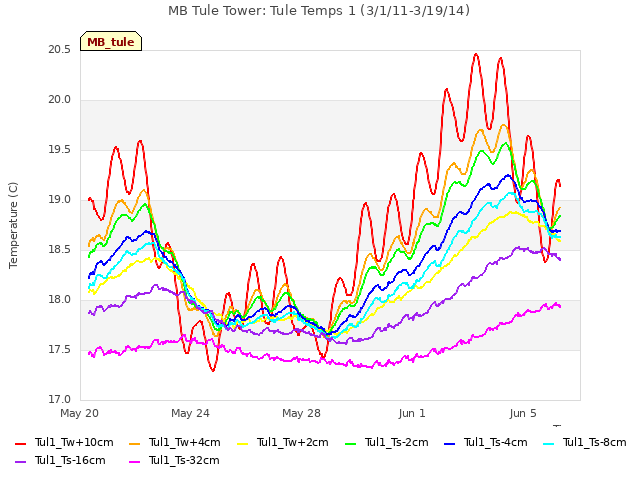Click the orange Tul1_Tw+4cm legend swatch
The height and width of the screenshot is (480, 640).
[134, 443]
